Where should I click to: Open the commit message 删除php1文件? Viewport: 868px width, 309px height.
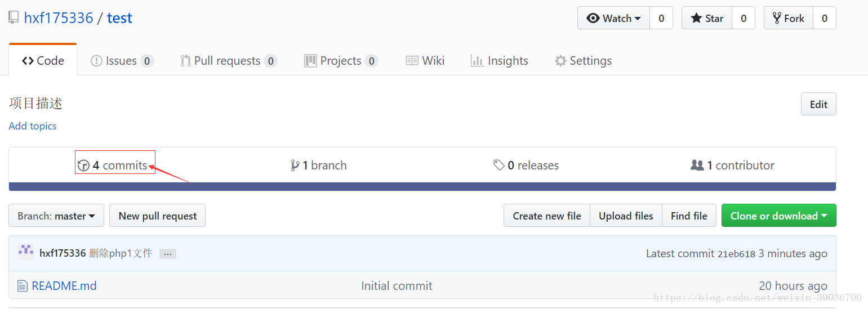point(121,253)
